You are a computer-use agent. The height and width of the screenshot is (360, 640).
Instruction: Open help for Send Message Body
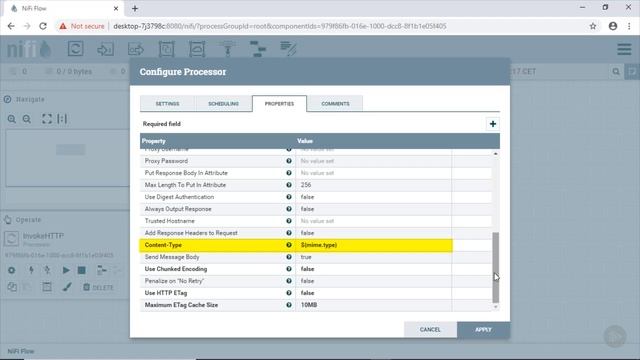pyautogui.click(x=289, y=257)
